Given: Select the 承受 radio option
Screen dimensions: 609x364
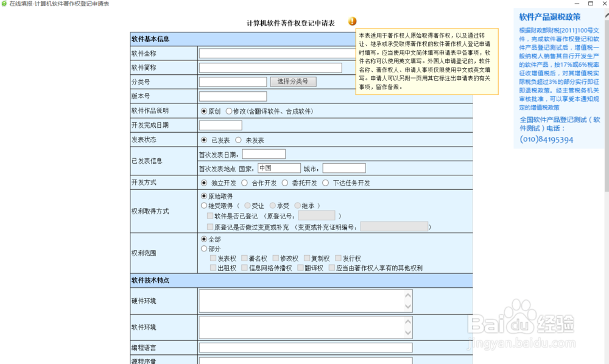Looking at the screenshot, I should (273, 205).
